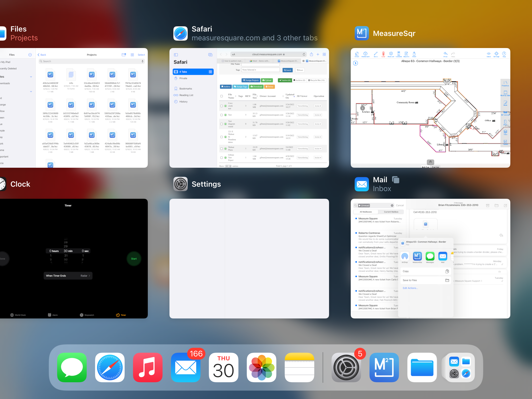The width and height of the screenshot is (532, 399).
Task: Open the MeasureSqr app in the dock
Action: pyautogui.click(x=384, y=367)
